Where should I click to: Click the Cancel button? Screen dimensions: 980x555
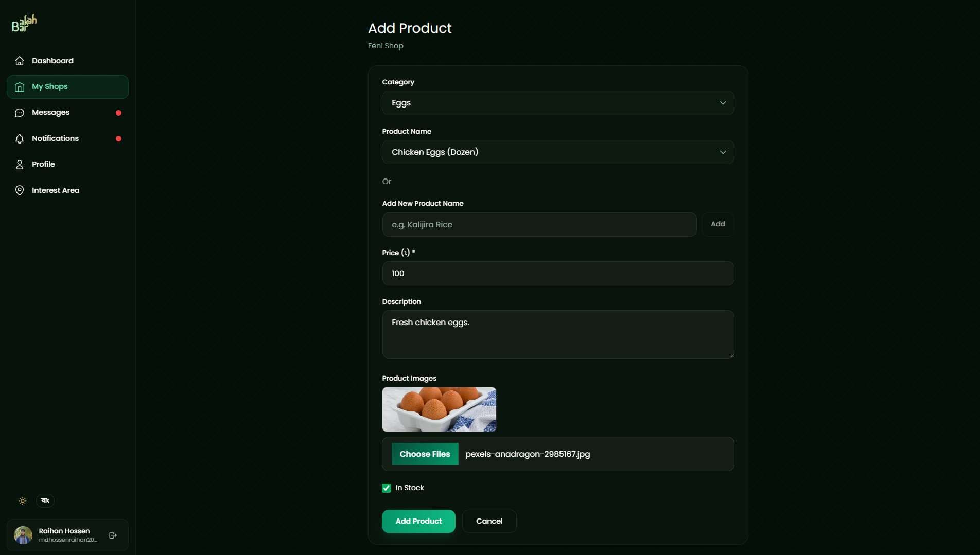(489, 521)
